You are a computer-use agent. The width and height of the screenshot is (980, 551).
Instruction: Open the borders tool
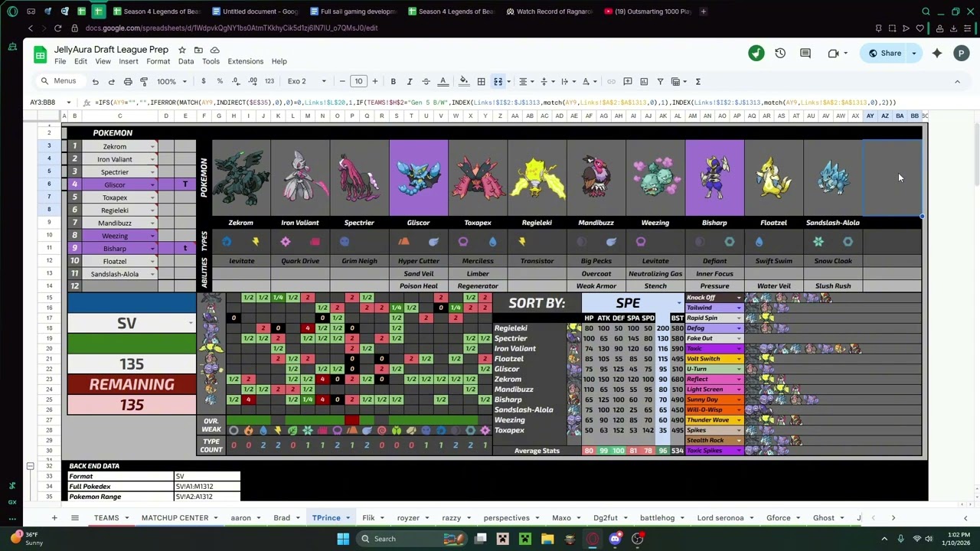click(x=481, y=81)
